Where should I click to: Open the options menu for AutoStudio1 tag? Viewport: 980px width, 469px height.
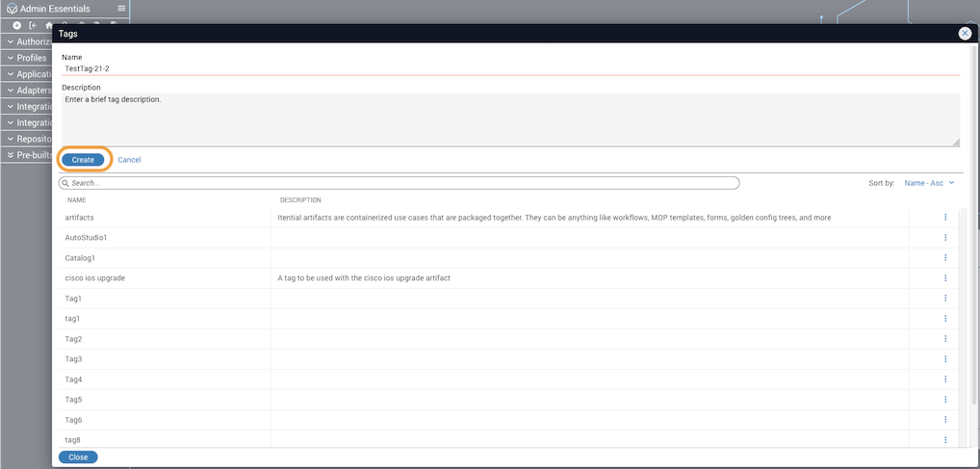(945, 238)
